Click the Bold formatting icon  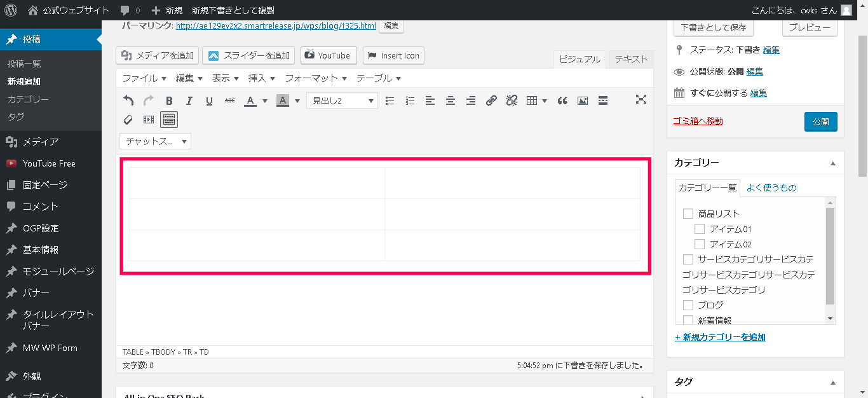tap(169, 100)
